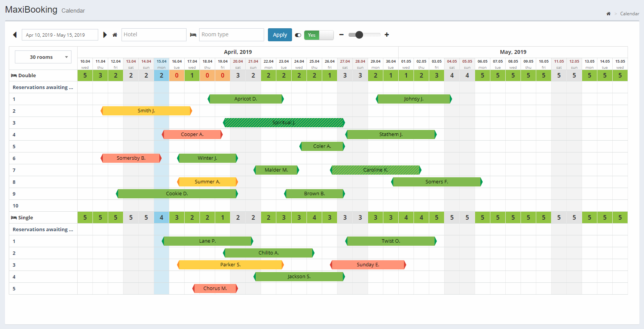
Task: Open the date range picker field
Action: pos(60,35)
